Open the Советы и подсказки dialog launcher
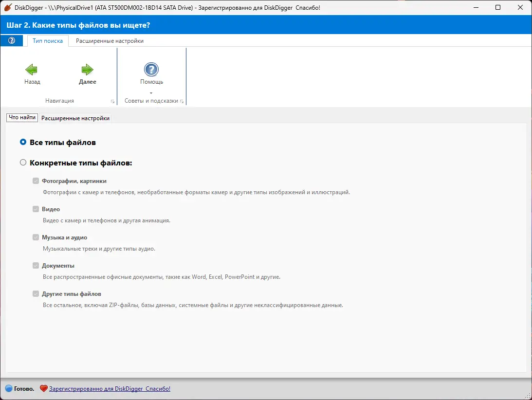The height and width of the screenshot is (400, 532). (182, 101)
